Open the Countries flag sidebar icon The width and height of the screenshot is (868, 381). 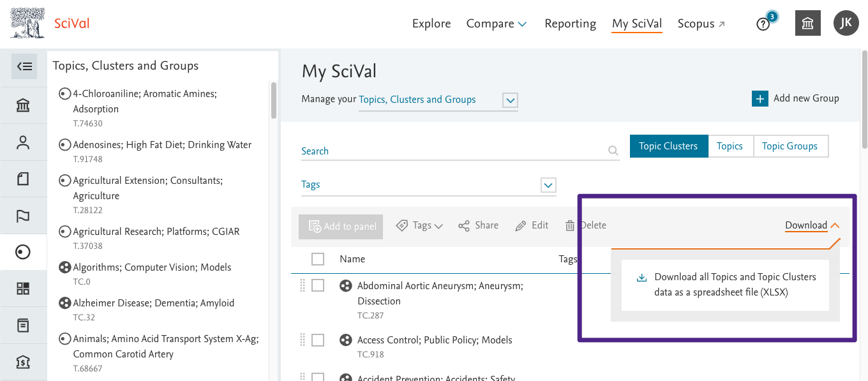[23, 216]
